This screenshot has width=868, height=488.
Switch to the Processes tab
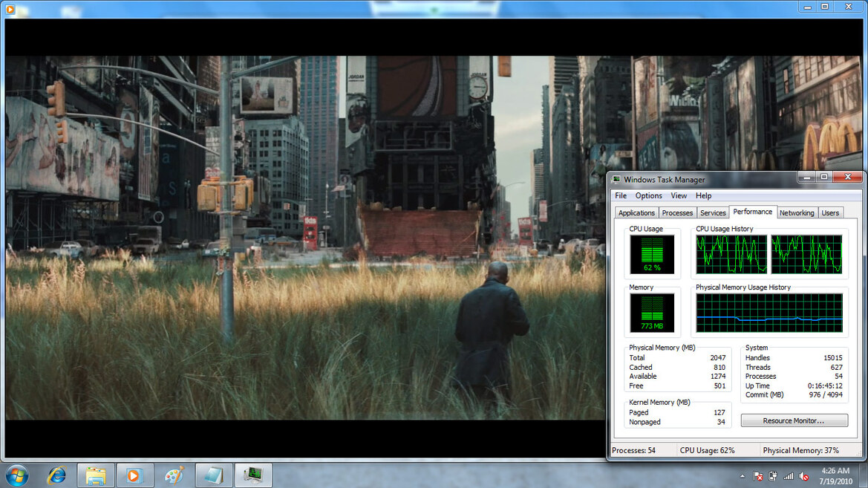[x=677, y=212]
